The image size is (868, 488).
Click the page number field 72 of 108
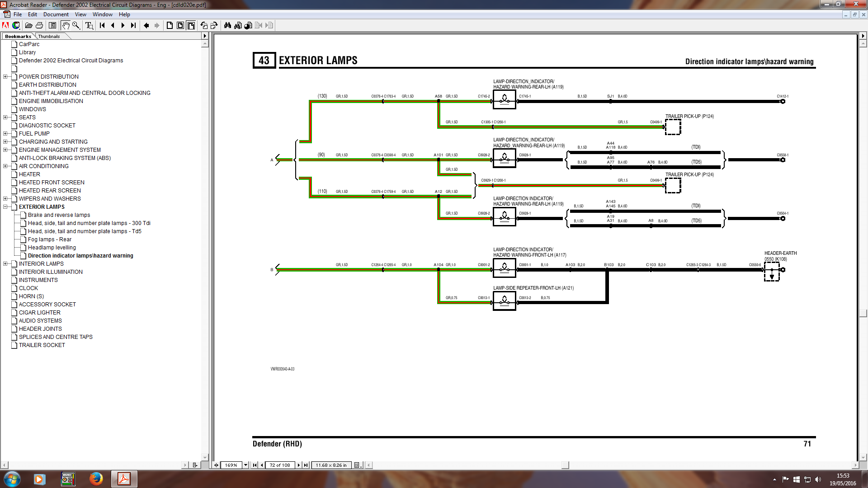click(280, 465)
